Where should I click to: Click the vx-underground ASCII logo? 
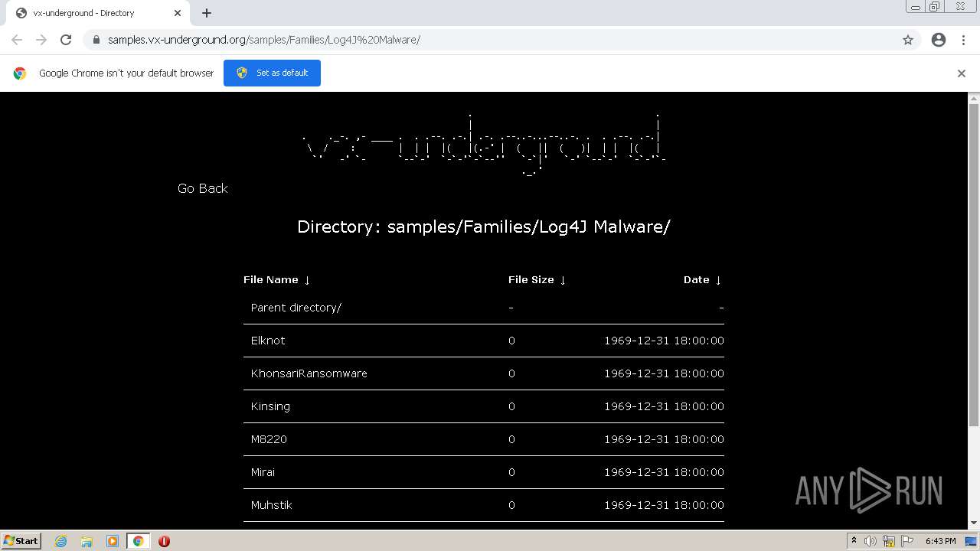[x=484, y=144]
